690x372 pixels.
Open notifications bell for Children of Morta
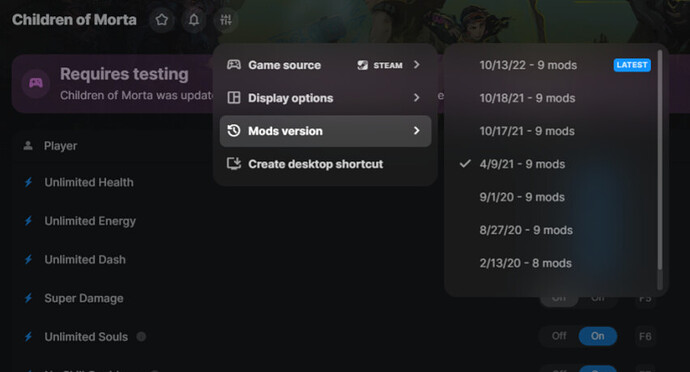(x=194, y=20)
